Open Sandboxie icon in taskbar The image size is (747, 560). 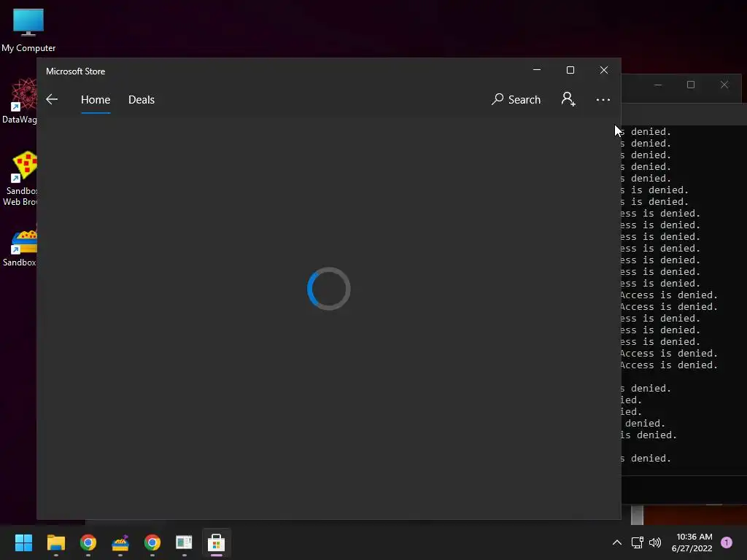120,542
